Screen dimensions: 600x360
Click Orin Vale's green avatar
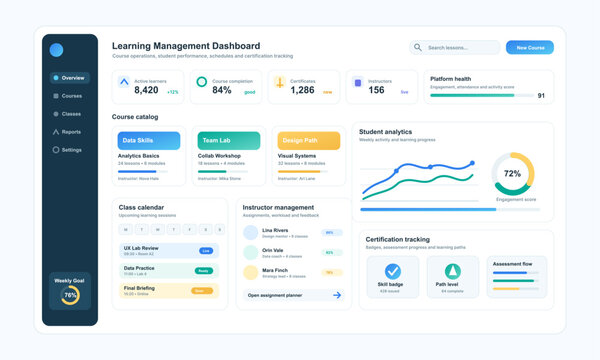(251, 252)
